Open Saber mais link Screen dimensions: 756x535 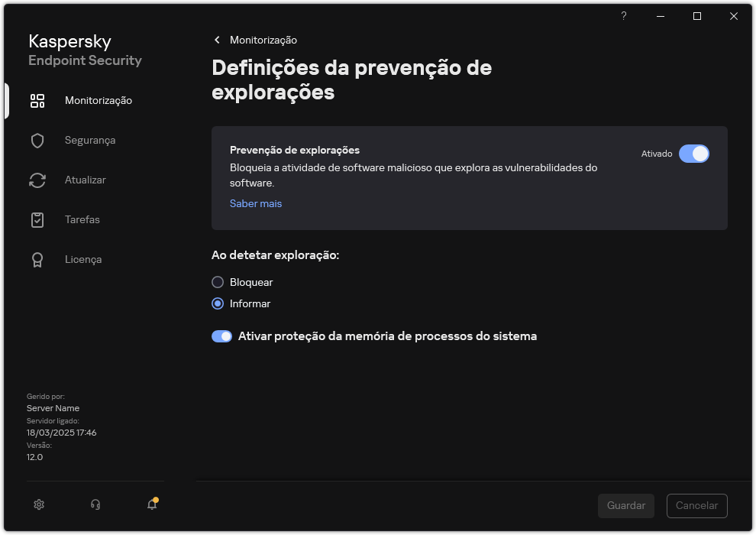255,203
